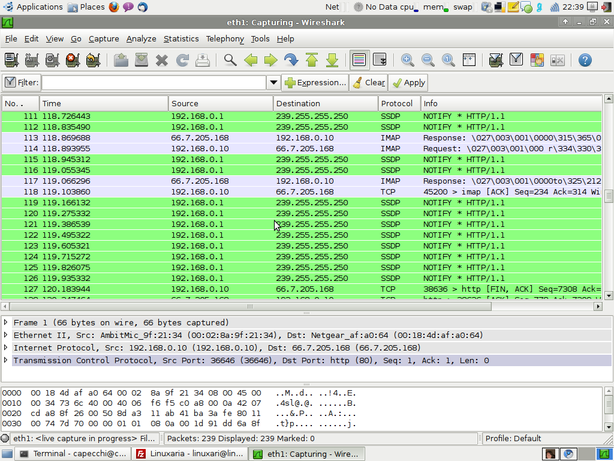The image size is (614, 461).
Task: Open the list of capture interfaces
Action: 11,60
